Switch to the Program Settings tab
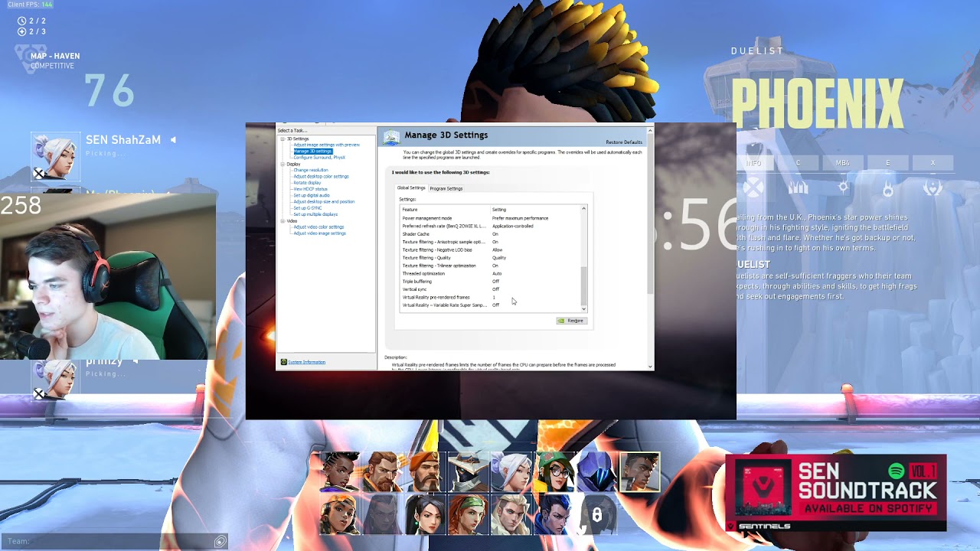Screen dimensions: 980x551 [x=446, y=188]
